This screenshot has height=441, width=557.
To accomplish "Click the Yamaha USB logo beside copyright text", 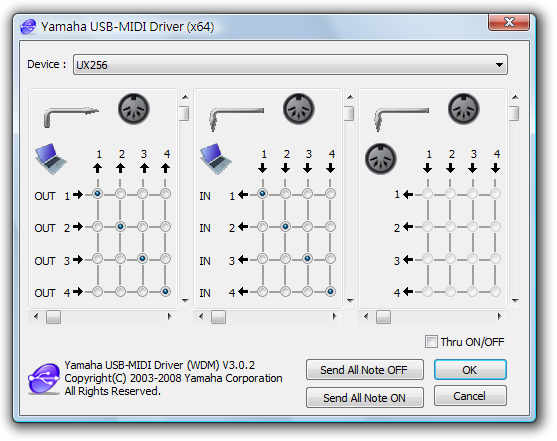I will [x=44, y=378].
